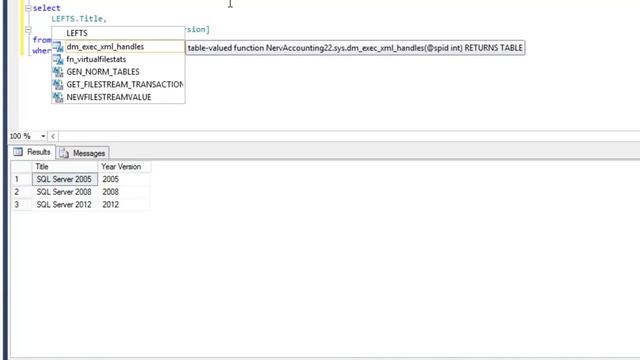Select row 2 header in results

coord(21,192)
